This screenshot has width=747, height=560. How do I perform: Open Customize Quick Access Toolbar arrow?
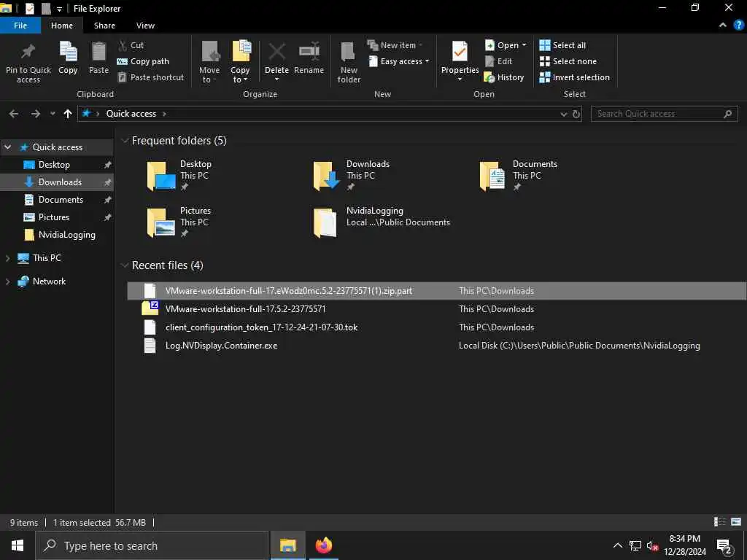59,9
